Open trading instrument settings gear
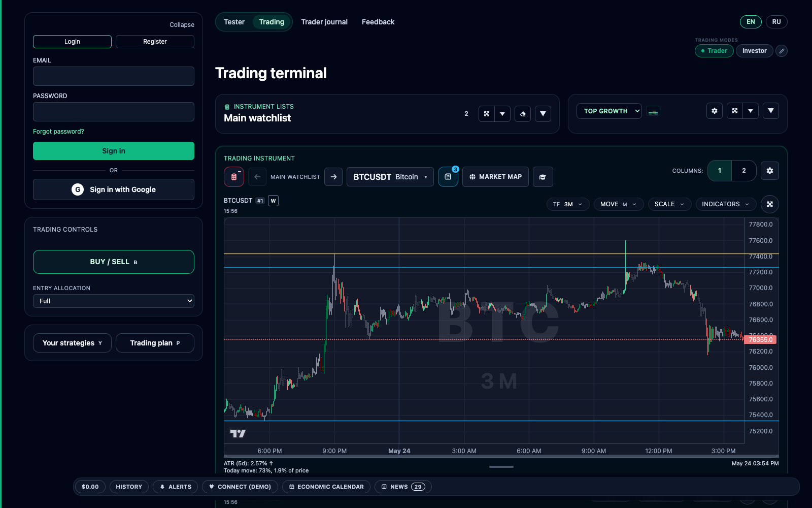Image resolution: width=812 pixels, height=508 pixels. pyautogui.click(x=770, y=171)
